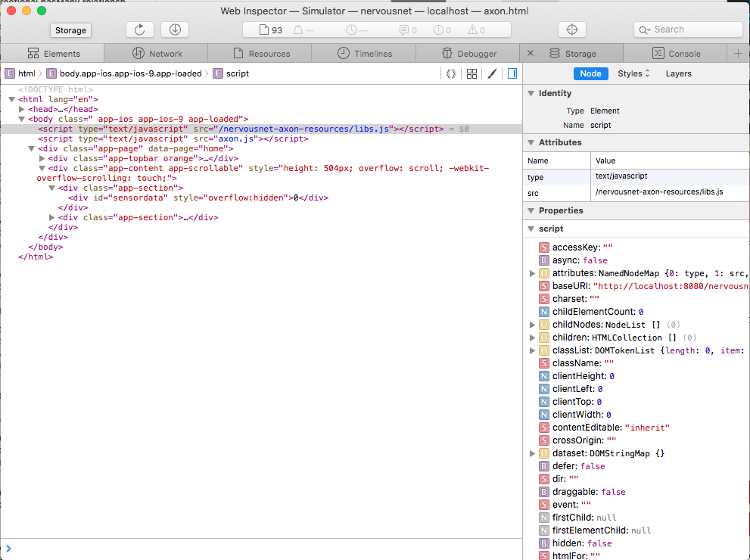Toggle compositing borders grid icon

pyautogui.click(x=471, y=73)
